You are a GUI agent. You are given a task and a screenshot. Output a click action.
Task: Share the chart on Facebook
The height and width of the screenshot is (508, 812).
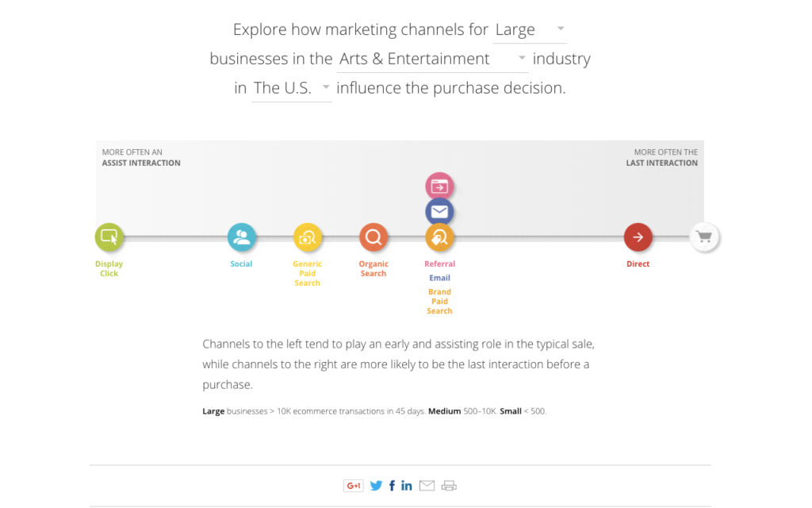pyautogui.click(x=391, y=485)
